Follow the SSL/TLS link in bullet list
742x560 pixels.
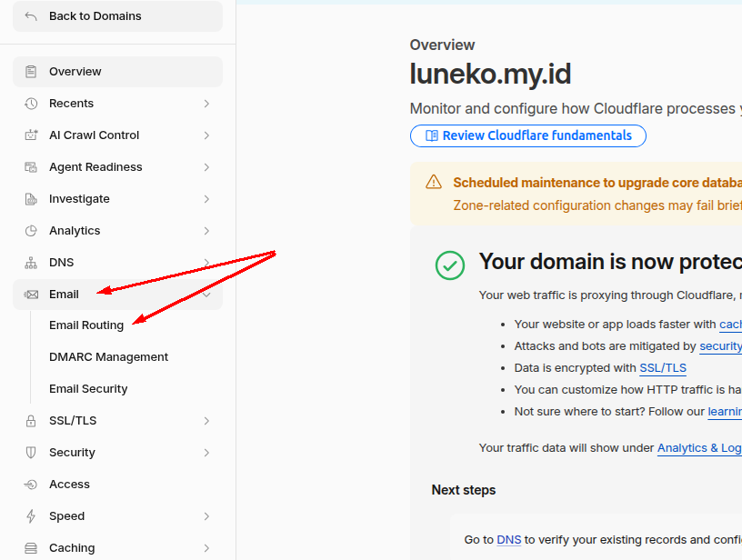(663, 368)
